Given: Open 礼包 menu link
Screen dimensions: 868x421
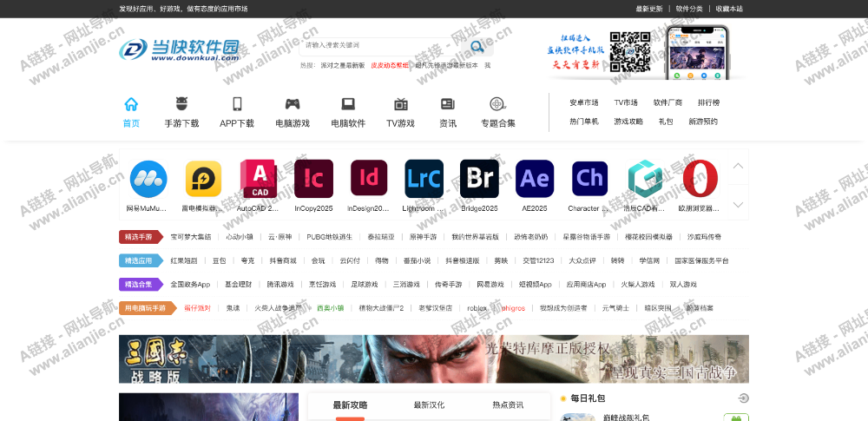Looking at the screenshot, I should pos(666,122).
